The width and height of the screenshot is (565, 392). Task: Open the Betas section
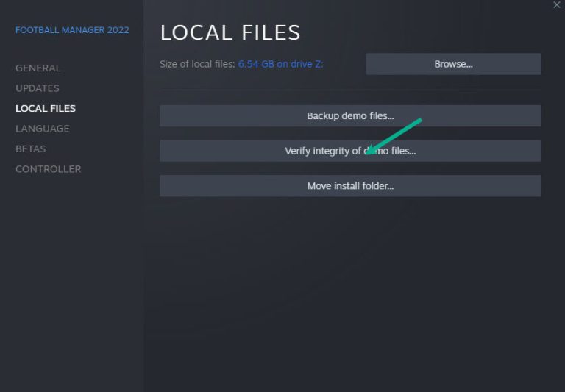[x=31, y=149]
